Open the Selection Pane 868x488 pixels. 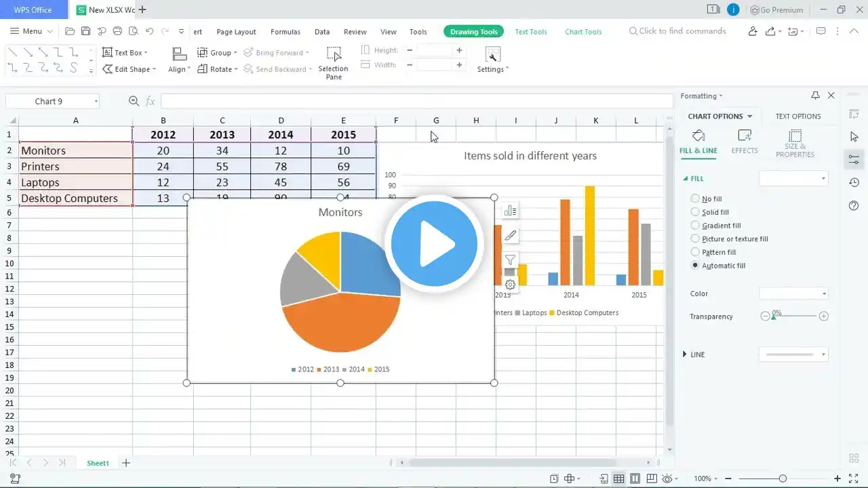pos(333,64)
